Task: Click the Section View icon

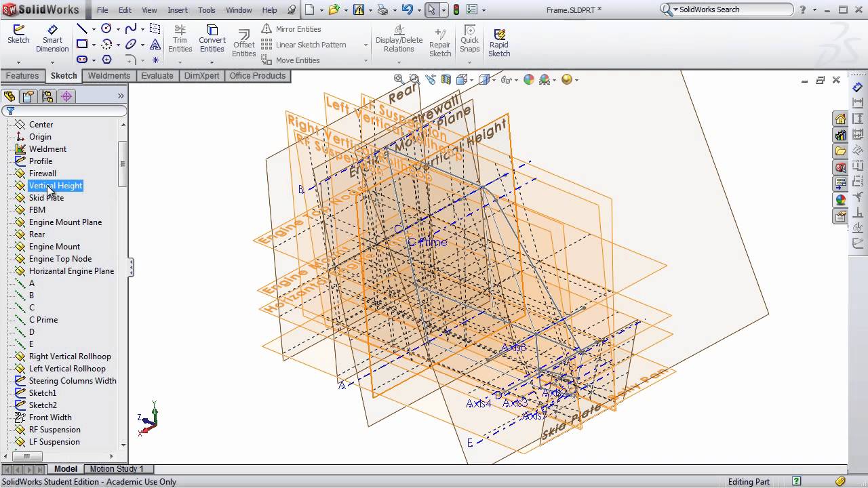Action: (448, 79)
